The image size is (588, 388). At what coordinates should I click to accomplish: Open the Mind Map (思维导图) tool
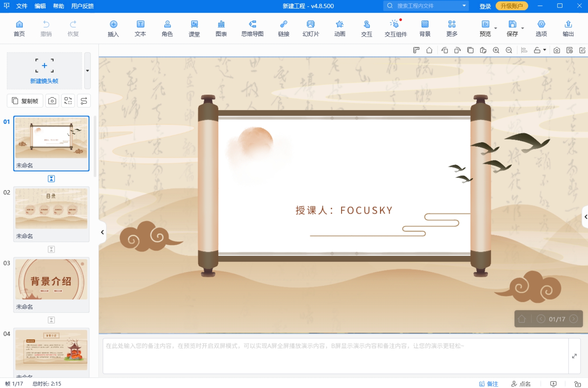(x=252, y=28)
